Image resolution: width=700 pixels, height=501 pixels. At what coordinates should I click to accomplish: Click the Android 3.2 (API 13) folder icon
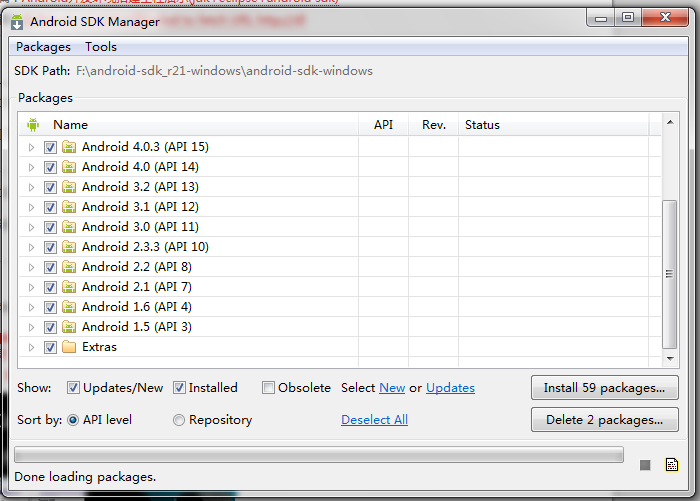point(69,187)
